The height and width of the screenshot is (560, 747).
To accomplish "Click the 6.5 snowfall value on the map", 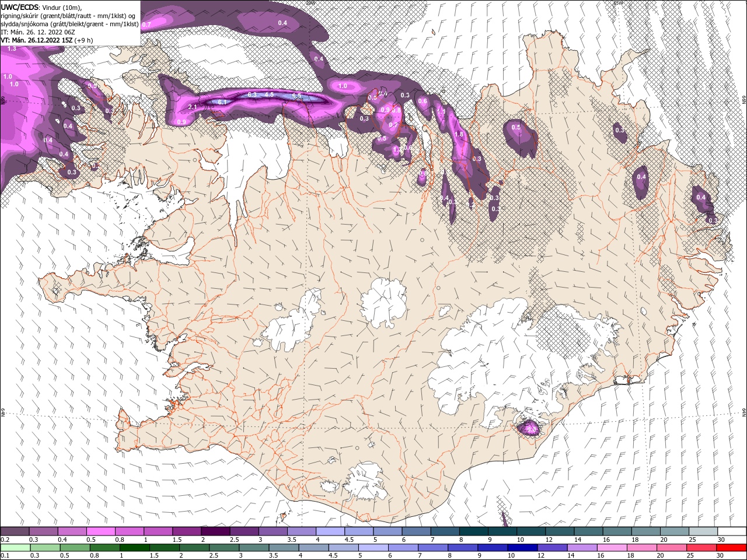I will 296,96.
